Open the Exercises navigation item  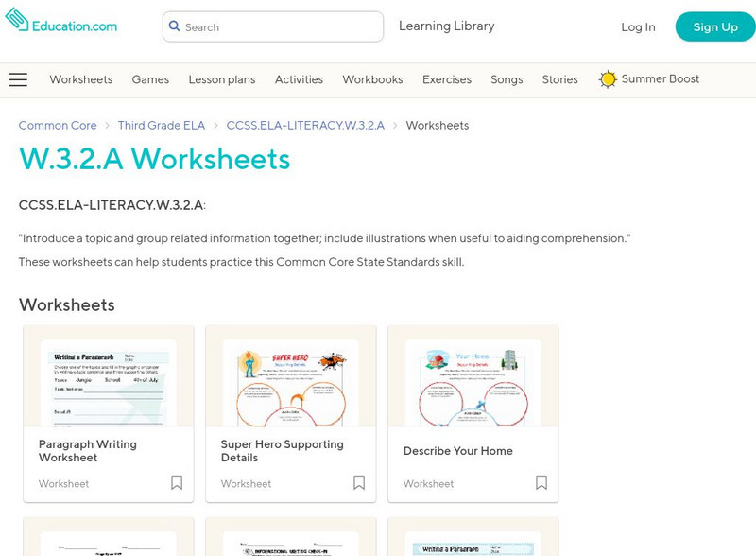[447, 79]
